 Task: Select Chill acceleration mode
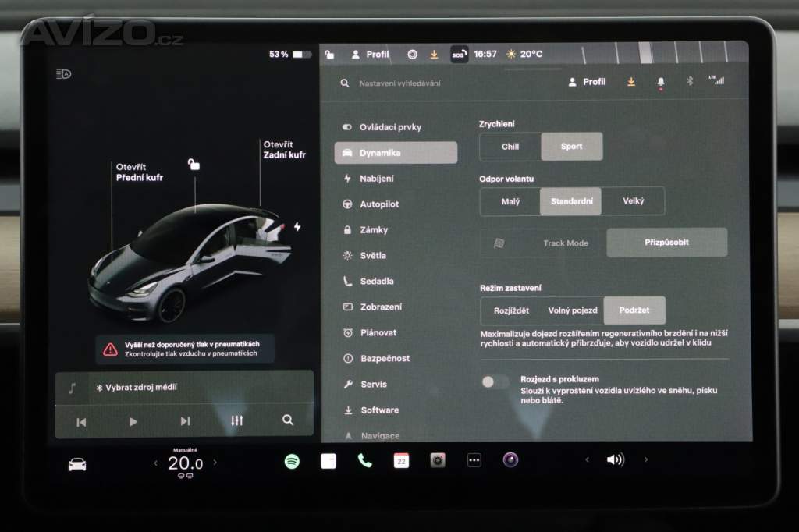tap(510, 147)
